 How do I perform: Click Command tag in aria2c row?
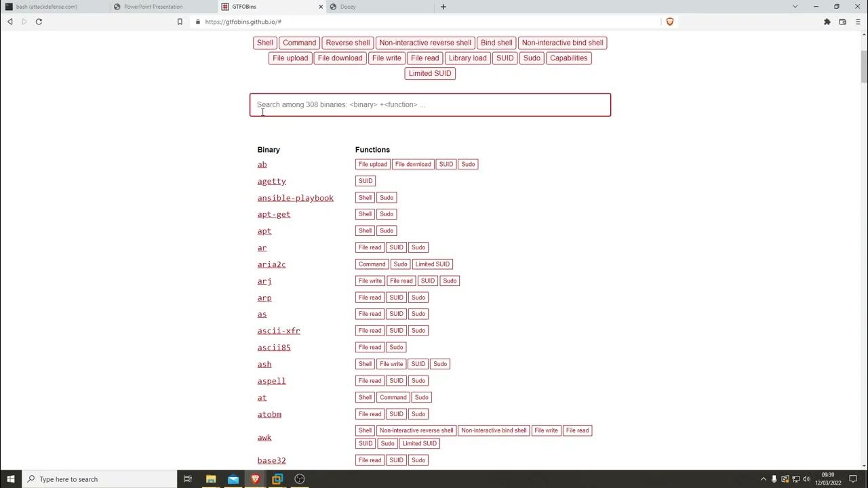(x=372, y=264)
